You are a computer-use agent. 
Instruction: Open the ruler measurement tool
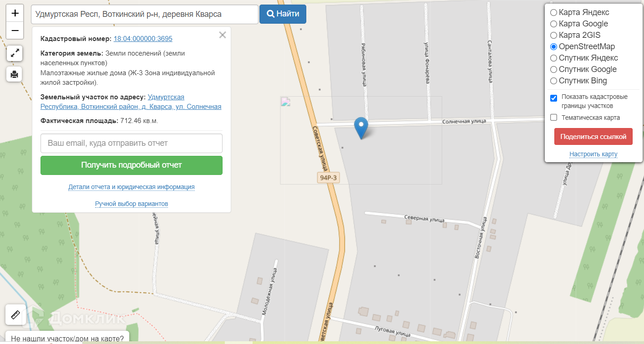point(15,315)
